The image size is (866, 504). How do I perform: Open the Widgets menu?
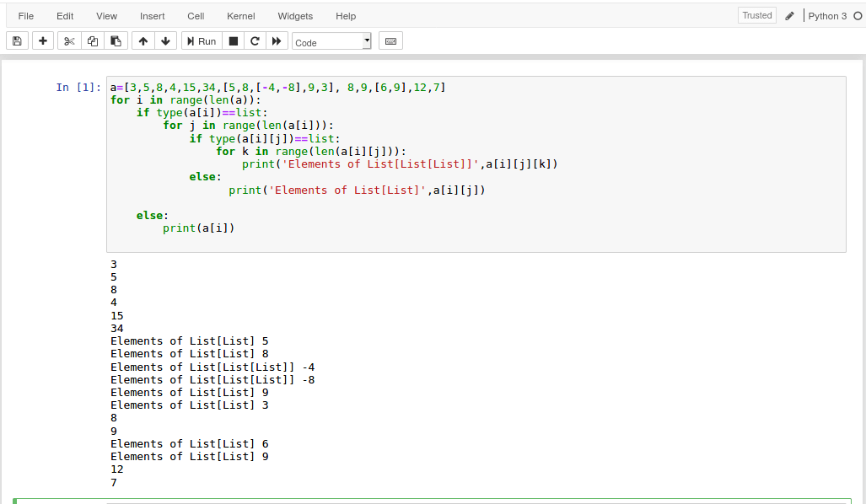coord(295,15)
